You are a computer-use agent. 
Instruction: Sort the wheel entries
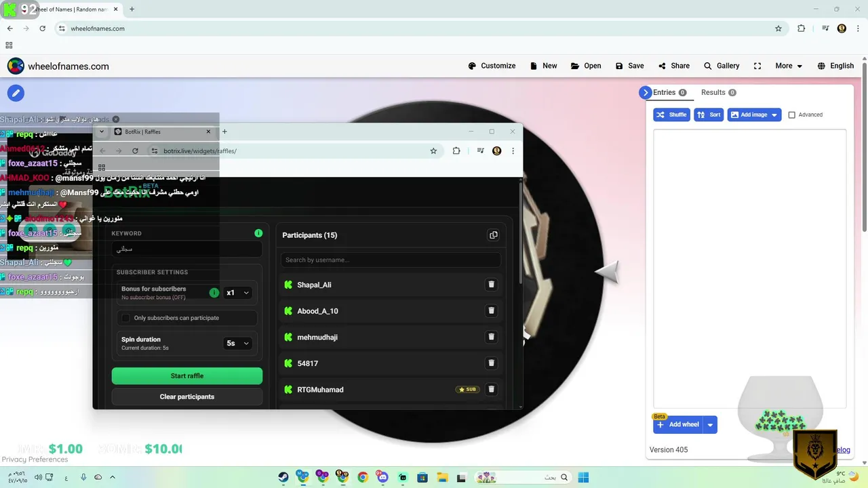pos(709,115)
